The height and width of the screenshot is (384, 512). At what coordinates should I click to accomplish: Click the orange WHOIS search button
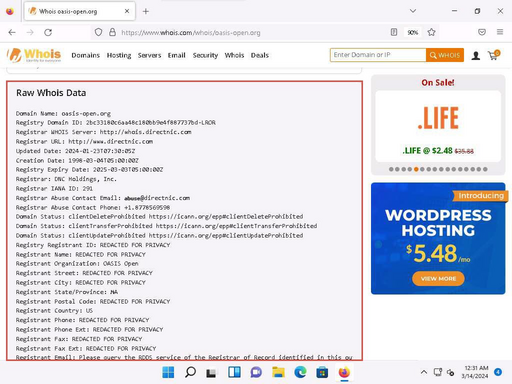(x=445, y=55)
